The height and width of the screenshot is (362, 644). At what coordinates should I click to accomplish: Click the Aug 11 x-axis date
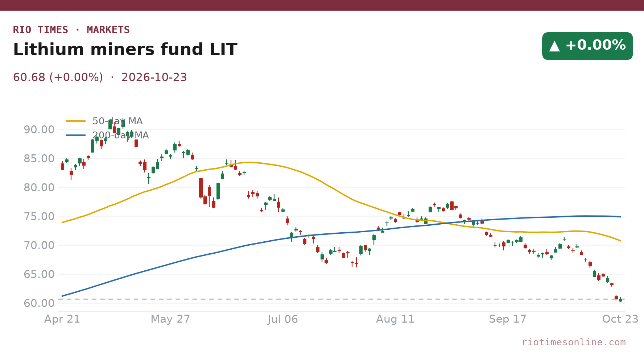pos(395,319)
